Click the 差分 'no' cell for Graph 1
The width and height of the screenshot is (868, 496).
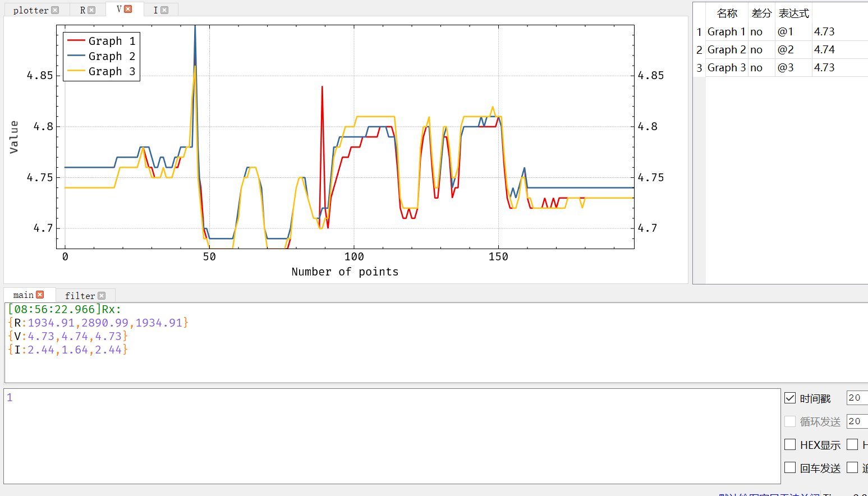(761, 31)
